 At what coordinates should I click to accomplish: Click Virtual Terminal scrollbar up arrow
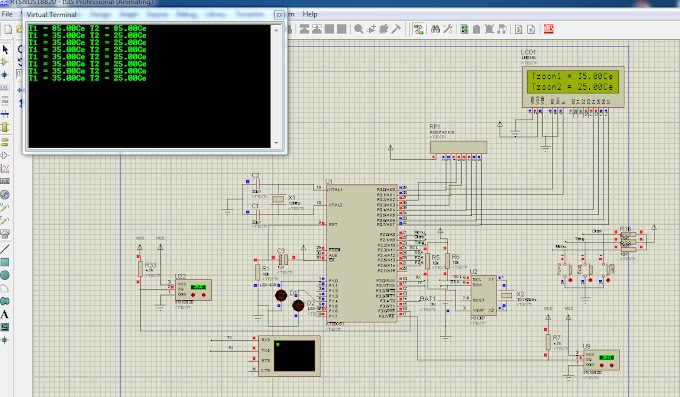pos(276,30)
